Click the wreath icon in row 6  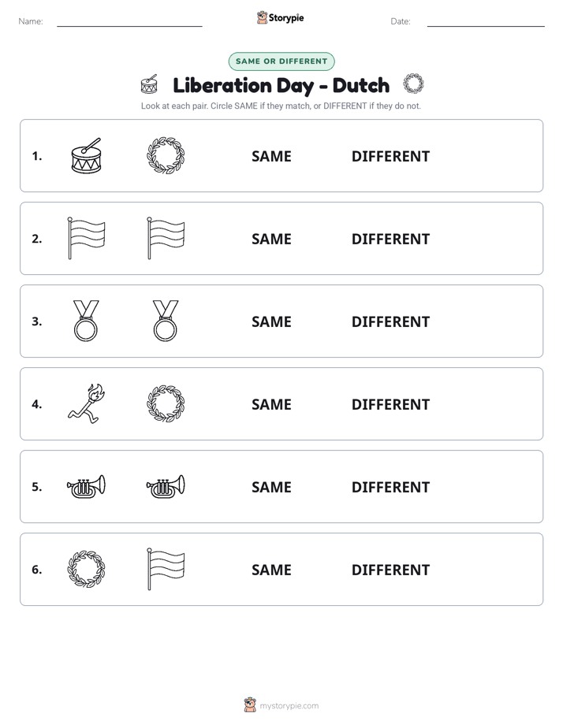click(x=87, y=569)
